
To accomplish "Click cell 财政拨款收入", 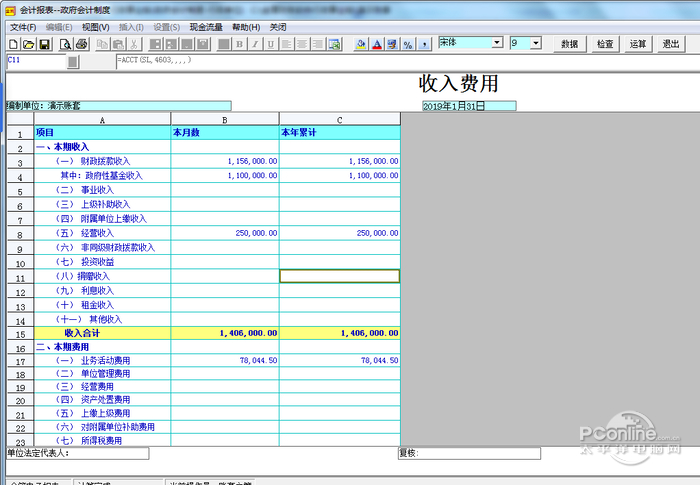I will click(x=102, y=161).
